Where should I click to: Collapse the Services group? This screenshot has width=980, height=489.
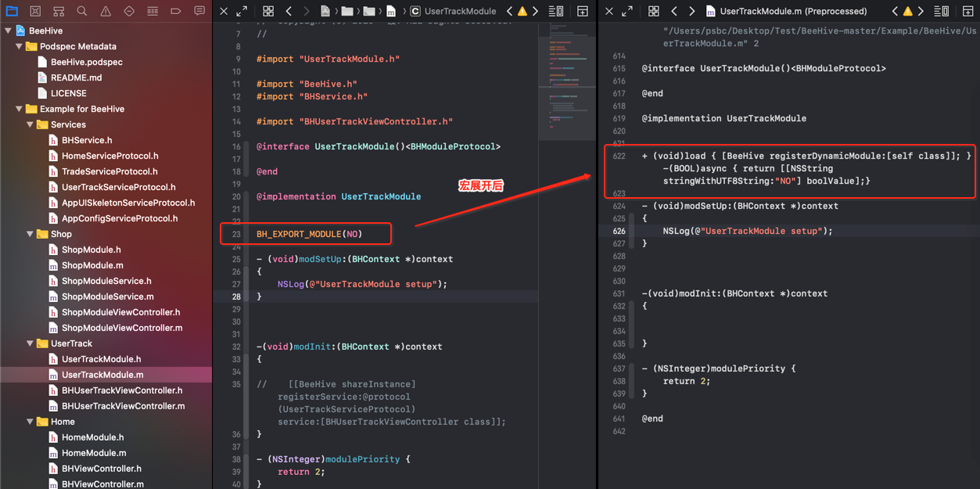coord(30,124)
